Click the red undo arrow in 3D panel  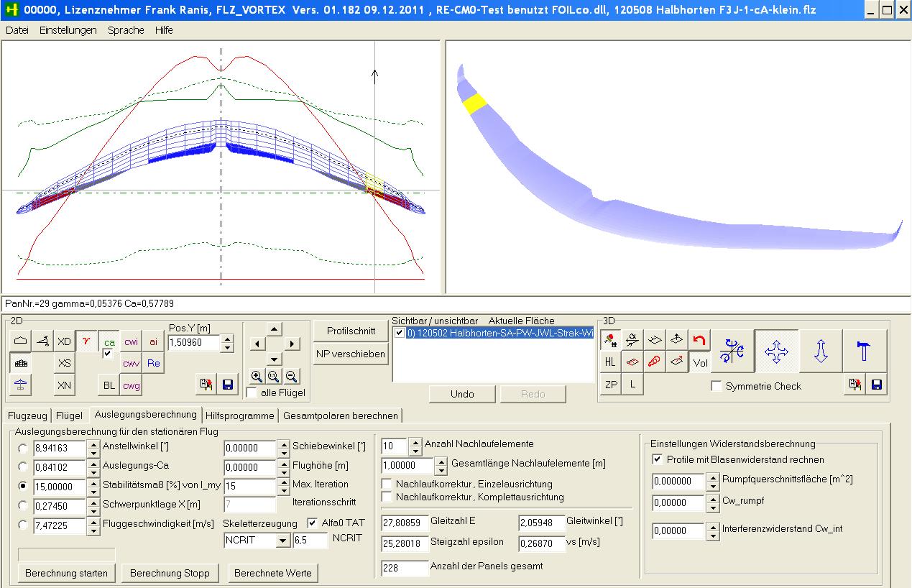coord(699,340)
